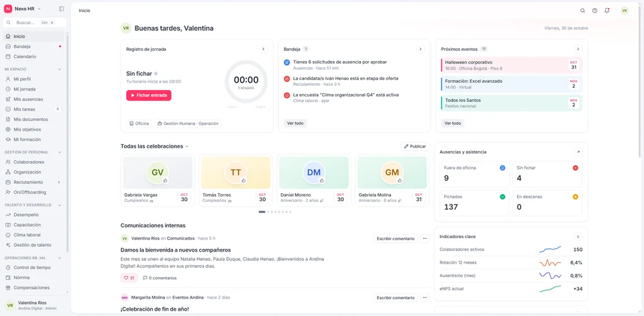The height and width of the screenshot is (316, 644).
Task: Click the Nexo HR logo icon
Action: pos(8,9)
